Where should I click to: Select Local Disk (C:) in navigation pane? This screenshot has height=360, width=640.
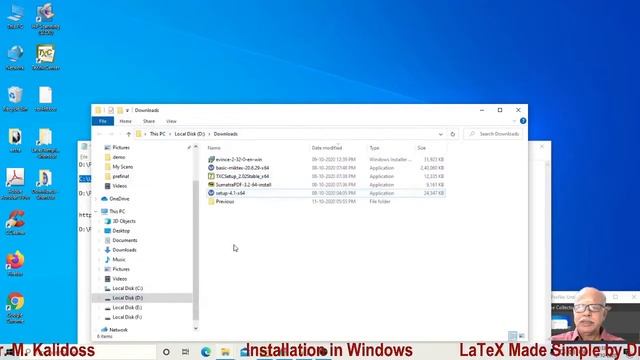point(127,288)
